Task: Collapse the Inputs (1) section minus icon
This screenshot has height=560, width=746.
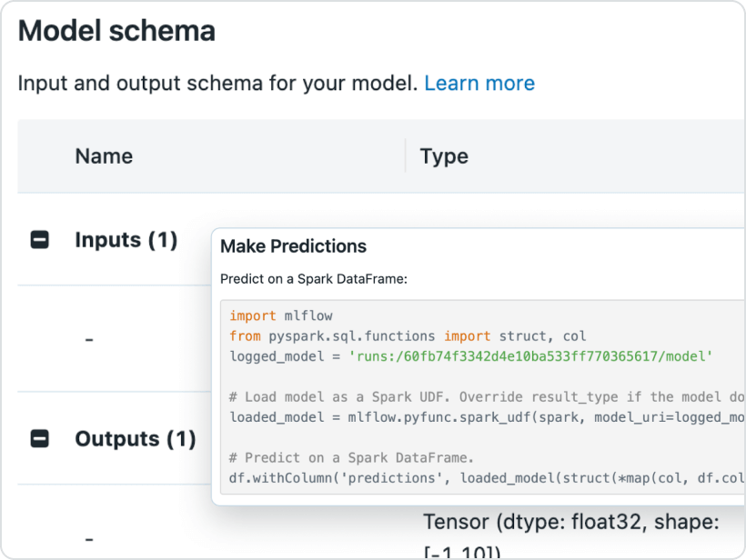Action: [x=40, y=241]
